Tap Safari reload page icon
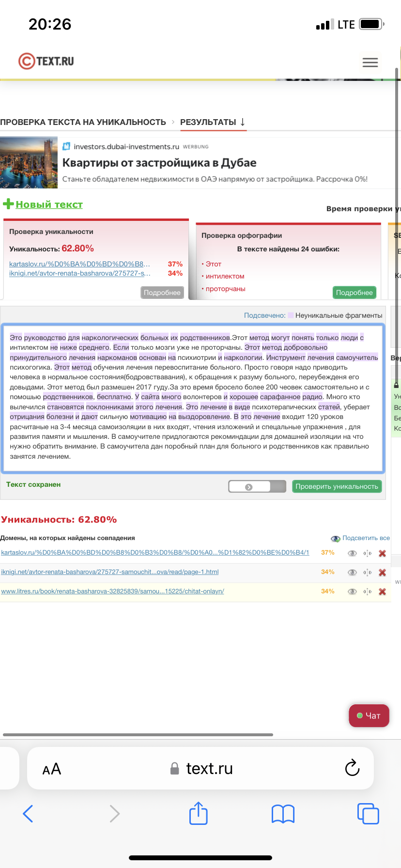Viewport: 401px width, 868px height. (x=352, y=768)
